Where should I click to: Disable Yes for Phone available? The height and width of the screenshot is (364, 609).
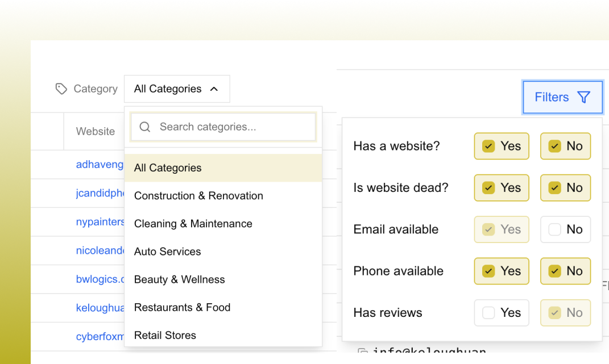(x=501, y=271)
